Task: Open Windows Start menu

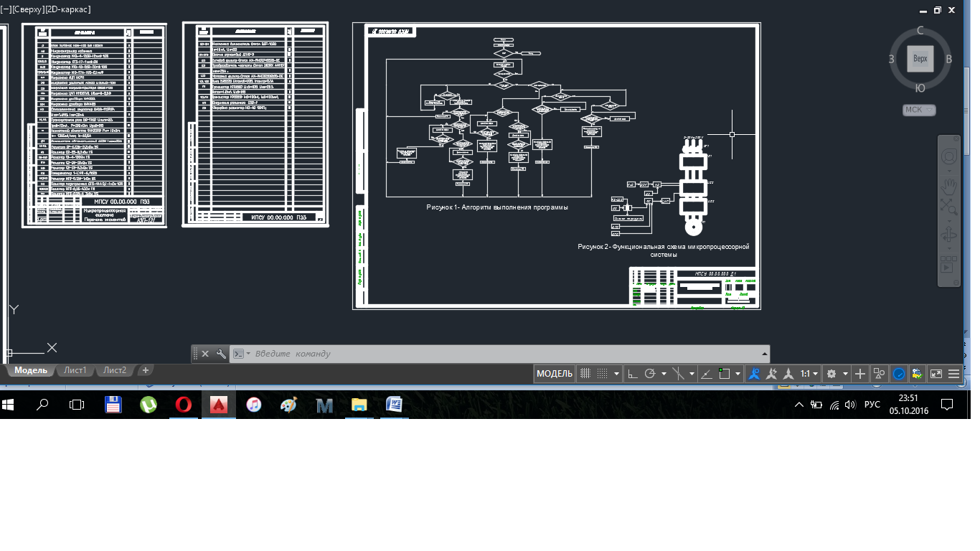Action: coord(9,405)
